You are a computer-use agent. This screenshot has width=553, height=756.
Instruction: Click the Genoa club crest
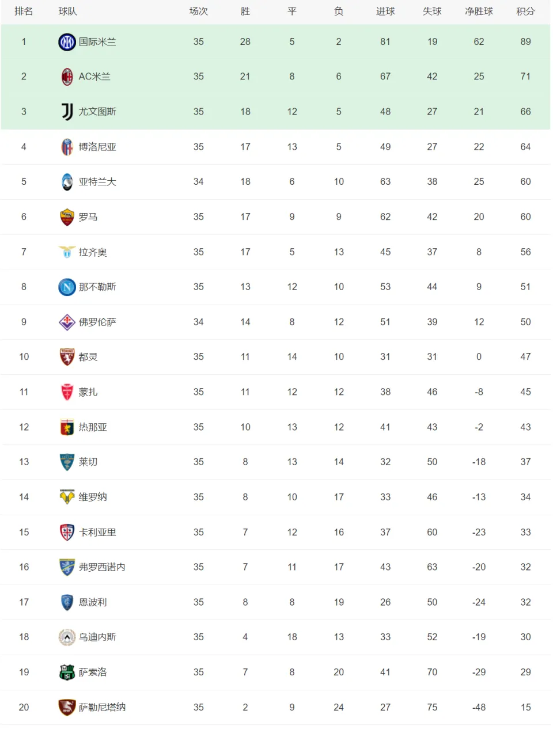[67, 427]
